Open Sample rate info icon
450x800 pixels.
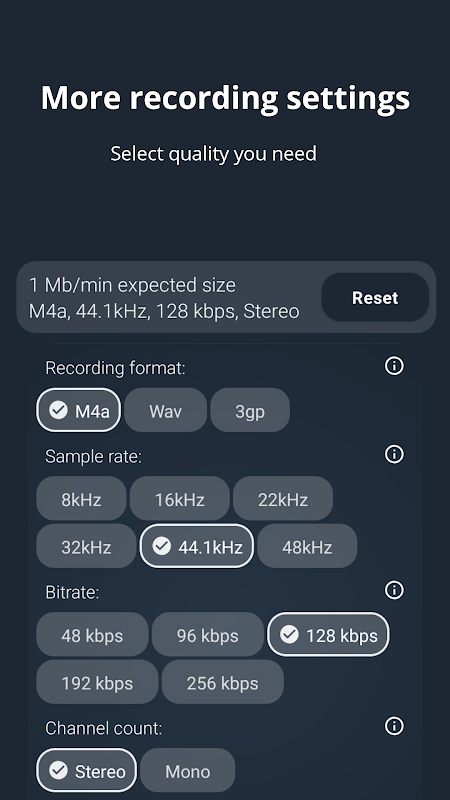click(x=394, y=454)
